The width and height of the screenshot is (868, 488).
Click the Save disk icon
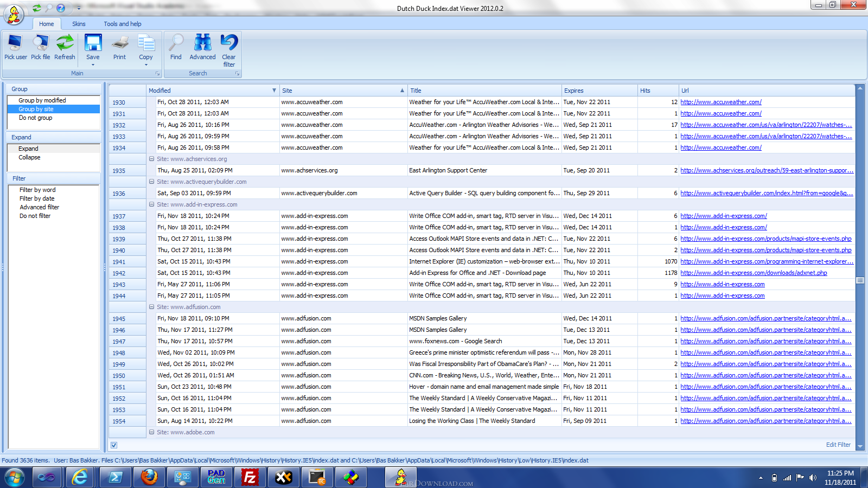pyautogui.click(x=93, y=43)
